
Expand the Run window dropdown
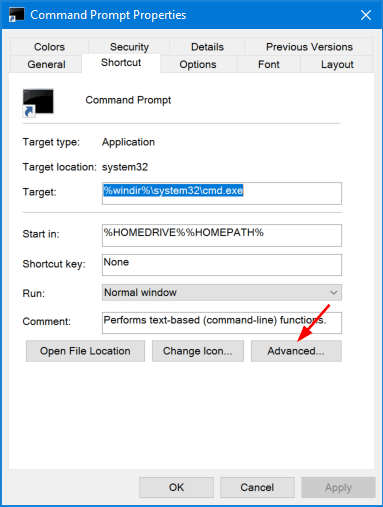pos(222,292)
